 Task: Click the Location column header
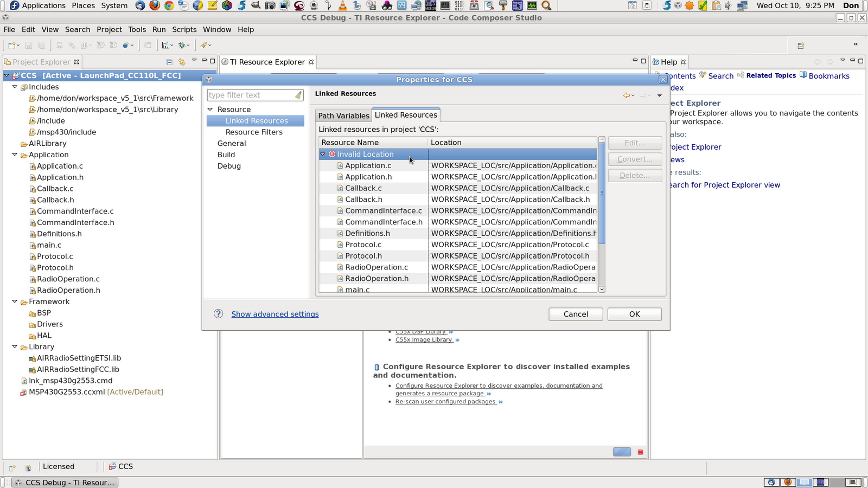point(513,143)
